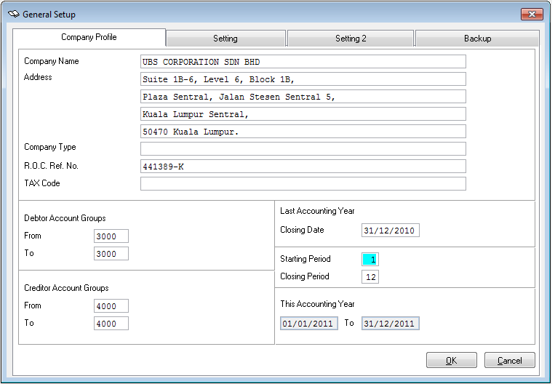
Task: Click the Kuala Lumpur Sentral address field
Action: click(303, 114)
